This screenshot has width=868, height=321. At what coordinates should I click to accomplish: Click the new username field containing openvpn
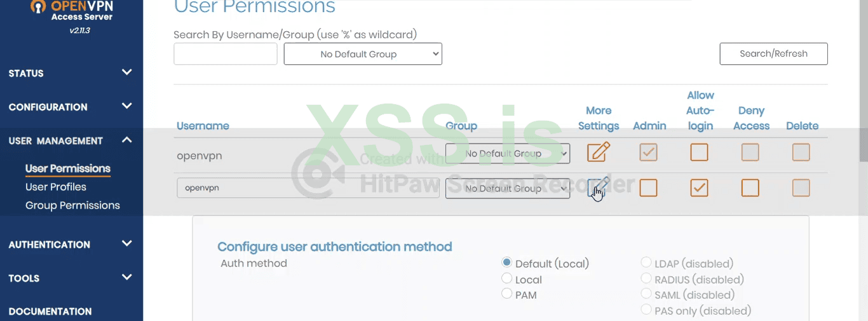(x=308, y=188)
